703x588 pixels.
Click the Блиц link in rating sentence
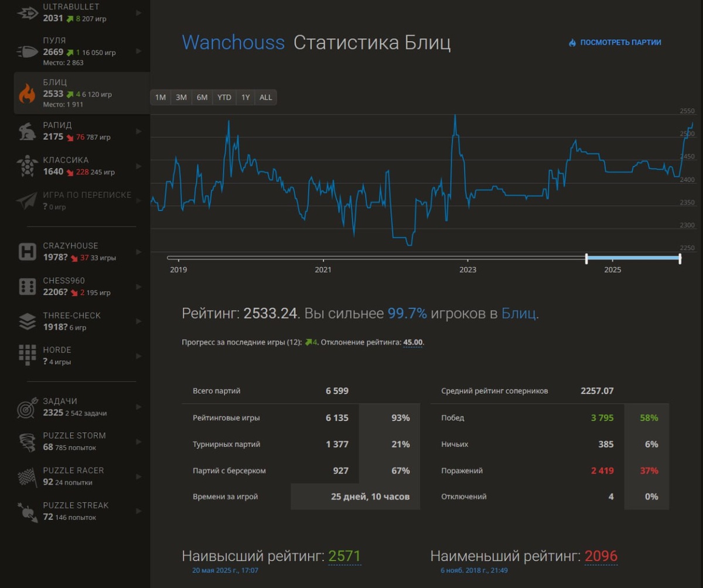[x=518, y=313]
